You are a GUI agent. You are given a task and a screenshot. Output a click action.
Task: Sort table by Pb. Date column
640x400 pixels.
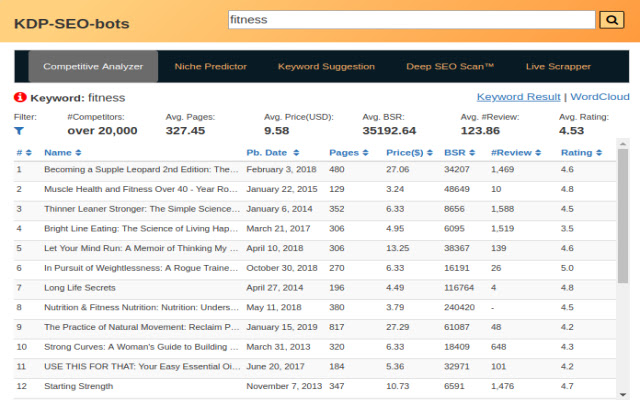(x=270, y=153)
